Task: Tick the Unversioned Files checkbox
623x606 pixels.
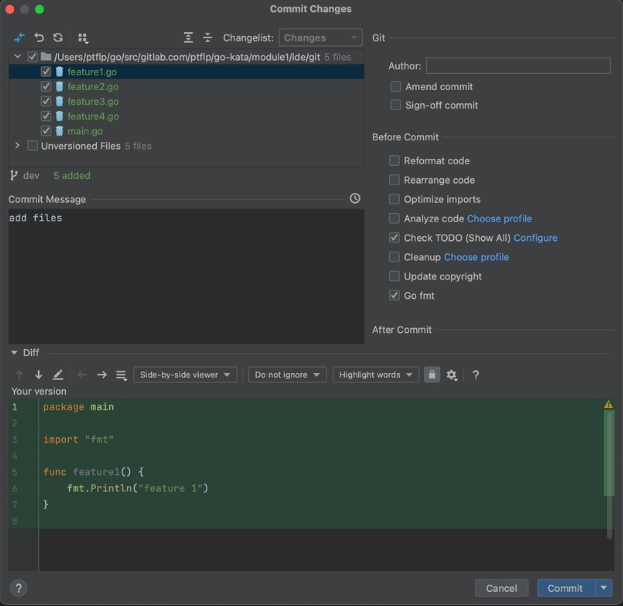Action: tap(33, 146)
